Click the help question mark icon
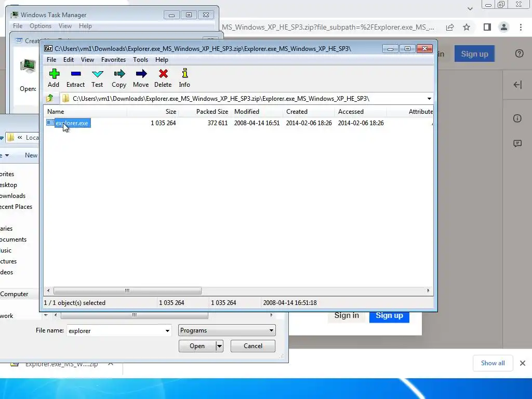The image size is (532, 399). coord(519,54)
